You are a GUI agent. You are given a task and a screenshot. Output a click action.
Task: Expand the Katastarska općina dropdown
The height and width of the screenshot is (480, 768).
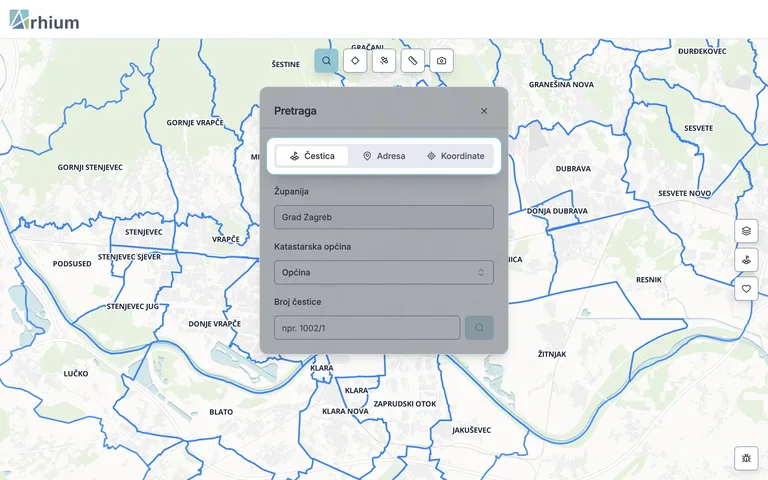point(384,272)
